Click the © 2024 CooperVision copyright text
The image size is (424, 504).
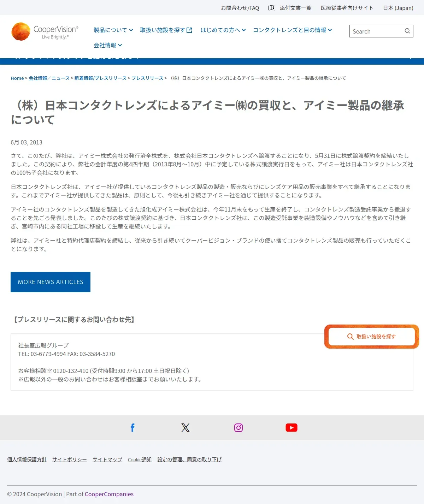click(x=35, y=494)
